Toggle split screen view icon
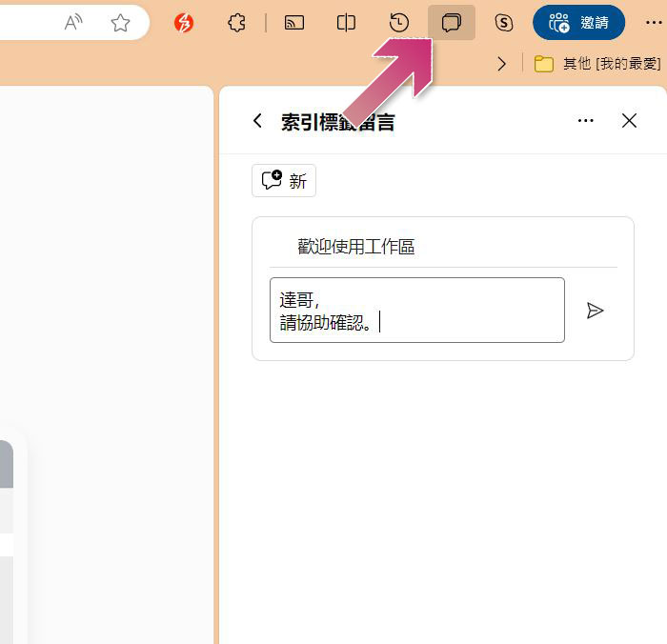This screenshot has width=667, height=644. pyautogui.click(x=346, y=23)
